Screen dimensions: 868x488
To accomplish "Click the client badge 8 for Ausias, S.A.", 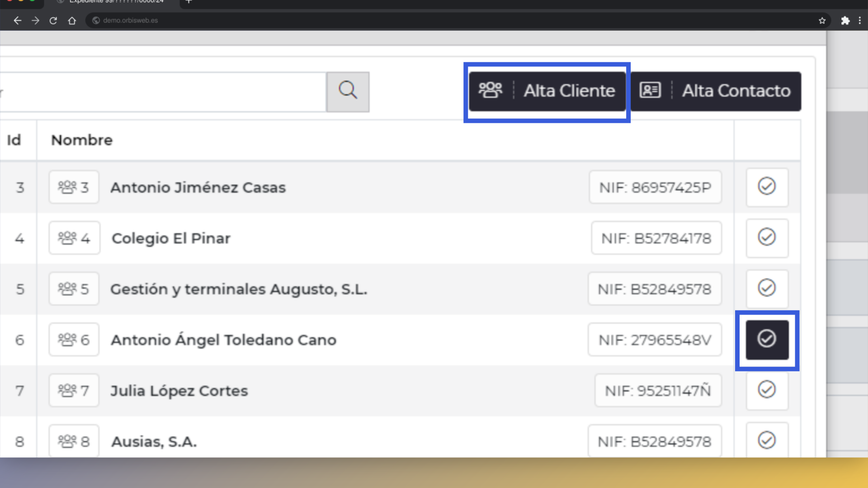I will point(74,441).
